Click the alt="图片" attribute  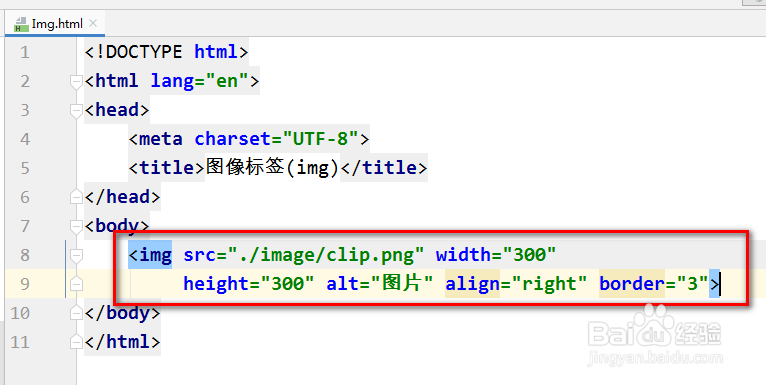click(x=380, y=283)
